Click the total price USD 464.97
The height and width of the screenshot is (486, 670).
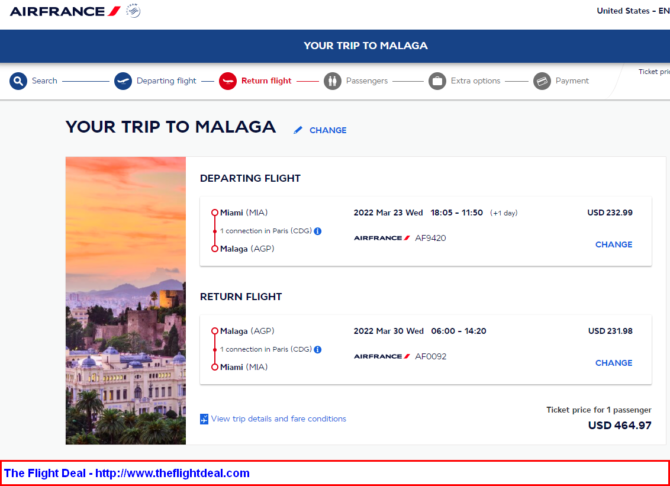tap(620, 426)
